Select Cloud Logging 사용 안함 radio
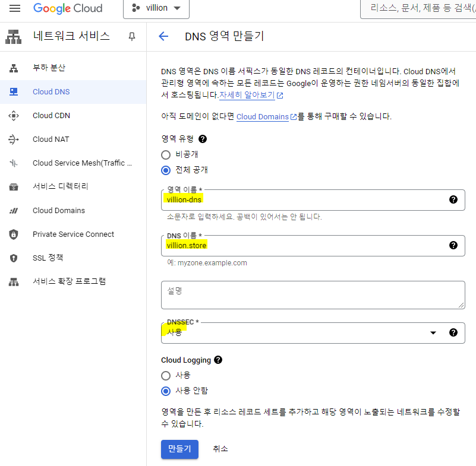 click(x=166, y=391)
